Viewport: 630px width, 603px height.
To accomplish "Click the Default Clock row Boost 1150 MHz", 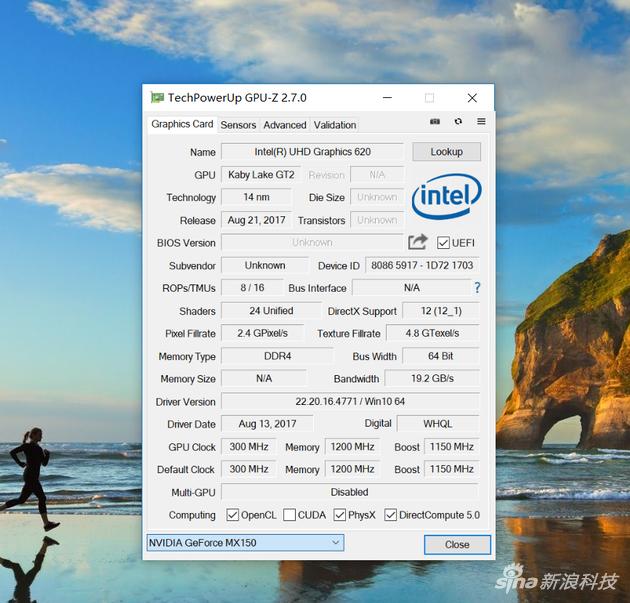I will tap(452, 469).
